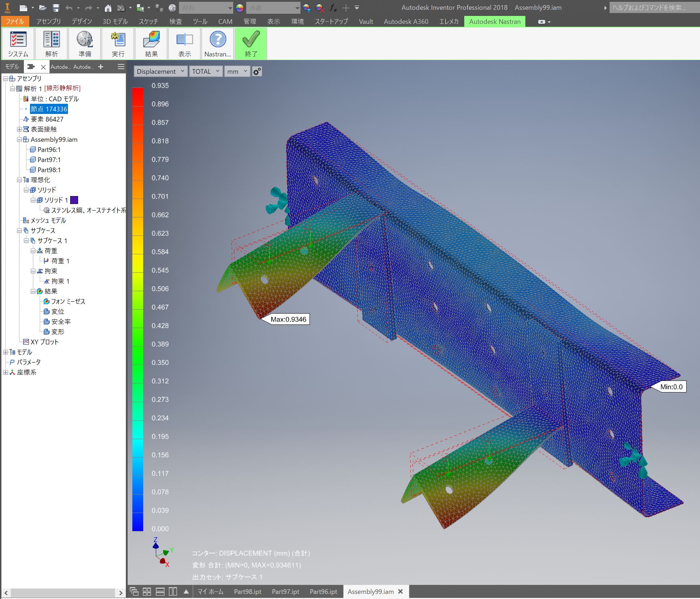700x599 pixels.
Task: Click the browser horizontal scrollbar
Action: coord(63,593)
